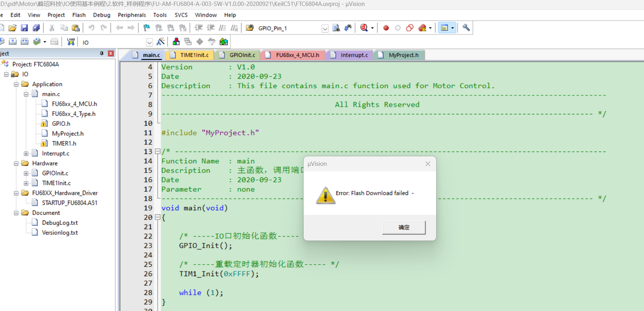Switch to the FU68xx_4_MCU.h tab
Image resolution: width=644 pixels, height=311 pixels.
[x=293, y=55]
